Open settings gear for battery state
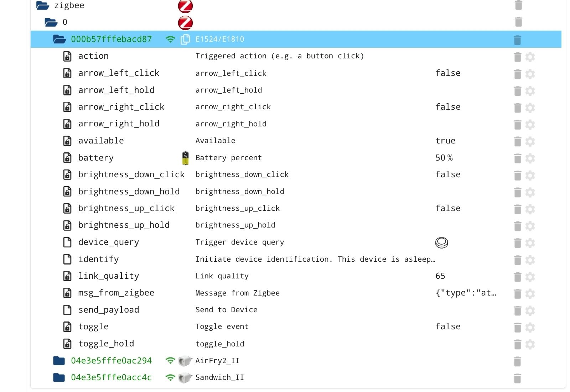570x392 pixels. tap(530, 158)
